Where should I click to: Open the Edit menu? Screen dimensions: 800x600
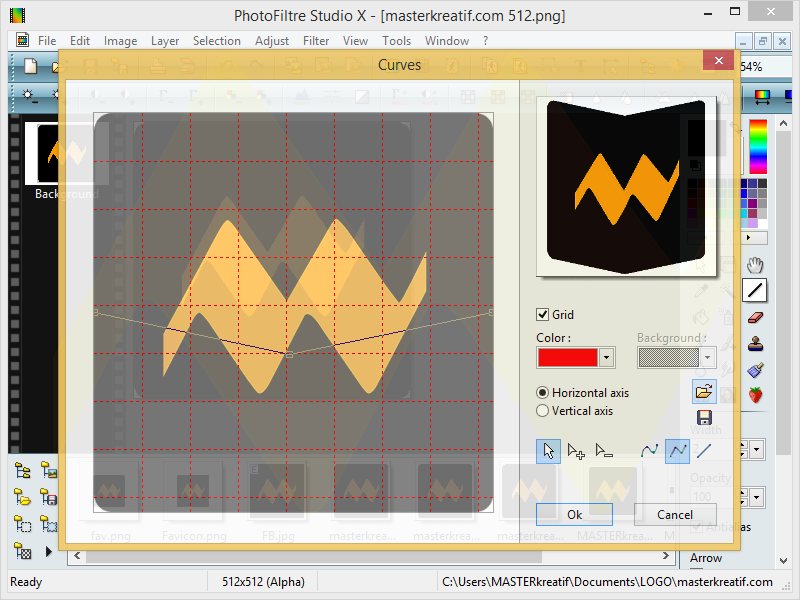click(x=80, y=41)
